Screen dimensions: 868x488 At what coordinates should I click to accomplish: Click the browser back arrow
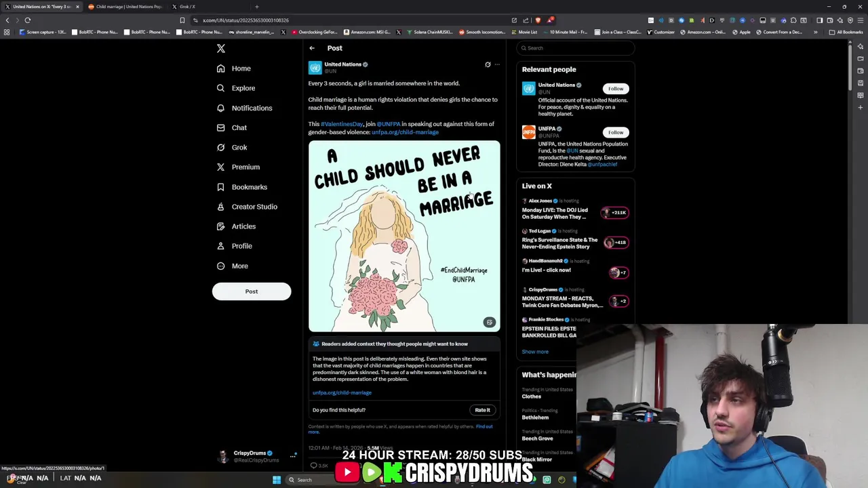(7, 20)
